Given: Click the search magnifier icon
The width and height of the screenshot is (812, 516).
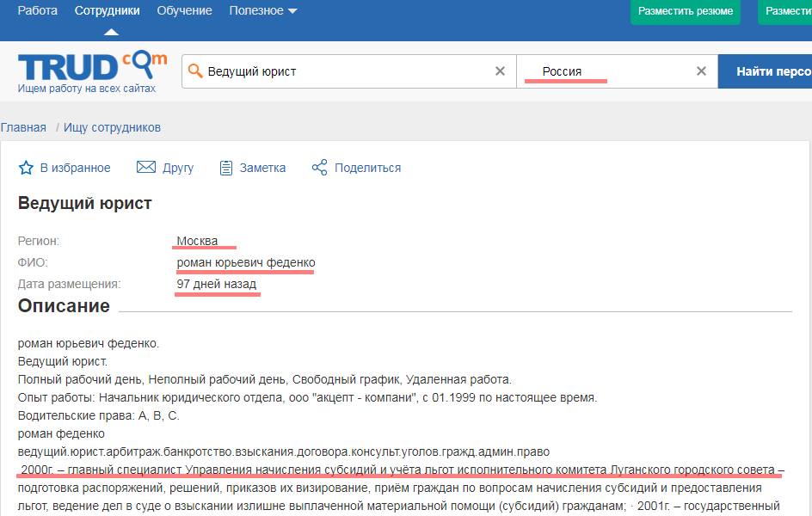Looking at the screenshot, I should [195, 71].
